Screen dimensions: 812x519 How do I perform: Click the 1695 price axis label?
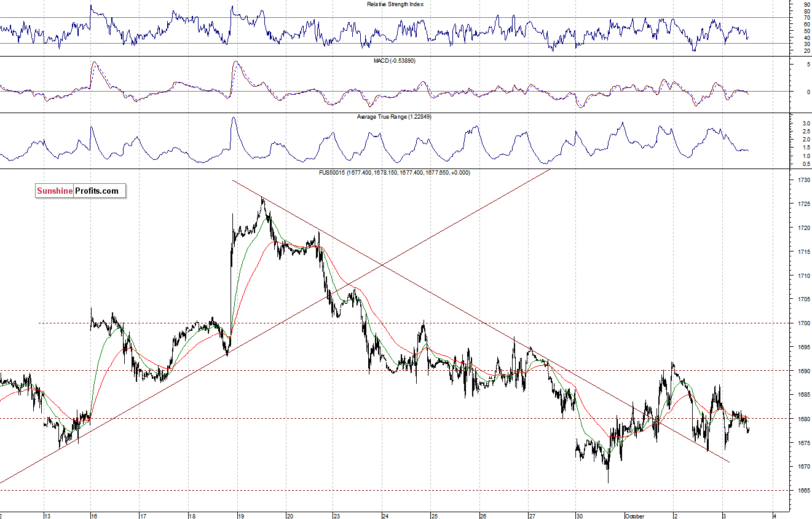click(804, 347)
